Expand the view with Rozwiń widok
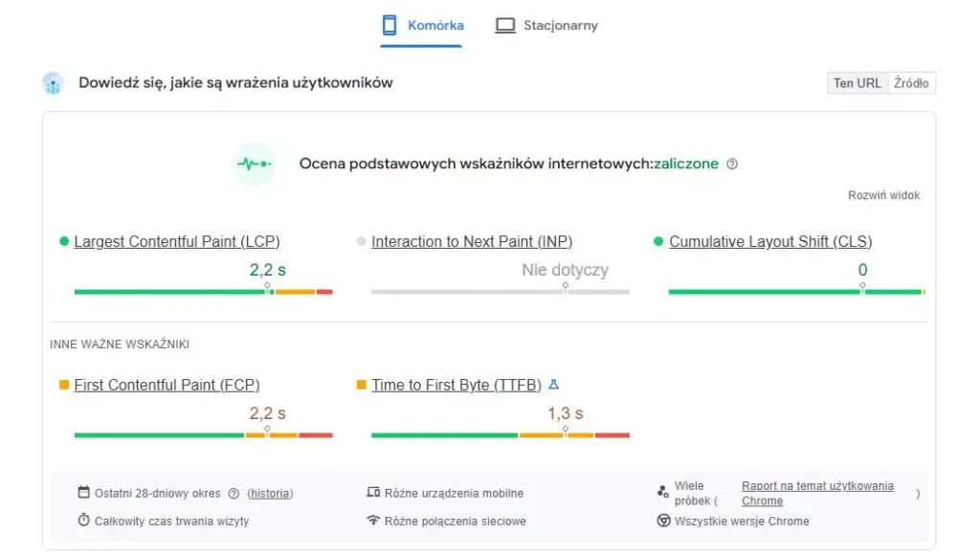The image size is (980, 556). [883, 195]
